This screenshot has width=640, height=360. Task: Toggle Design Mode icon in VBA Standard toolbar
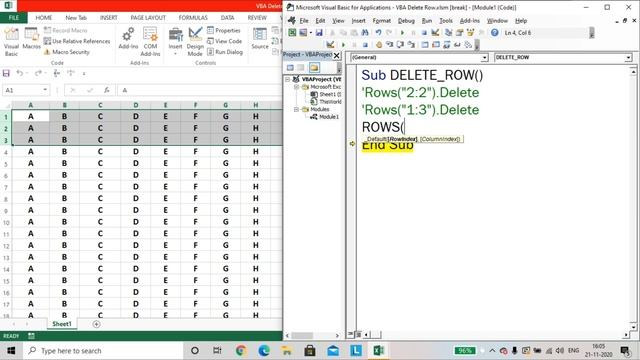(435, 33)
